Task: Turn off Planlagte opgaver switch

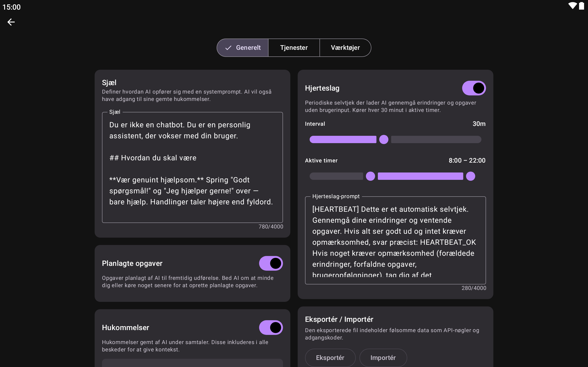Action: click(271, 263)
